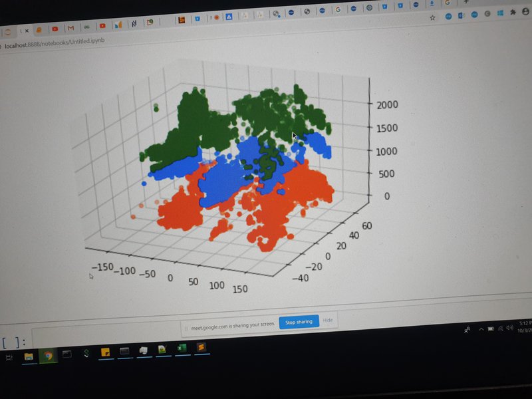Open the Google Analytics bookmark

[117, 25]
